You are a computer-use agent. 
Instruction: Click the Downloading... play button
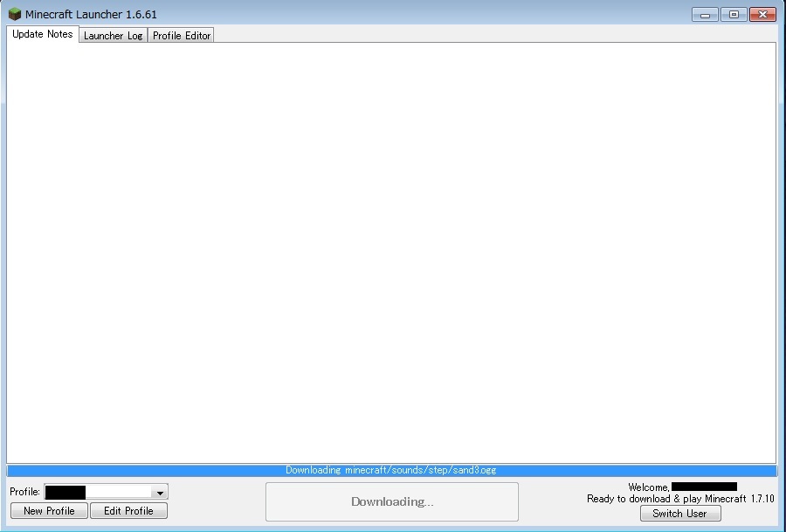point(391,501)
